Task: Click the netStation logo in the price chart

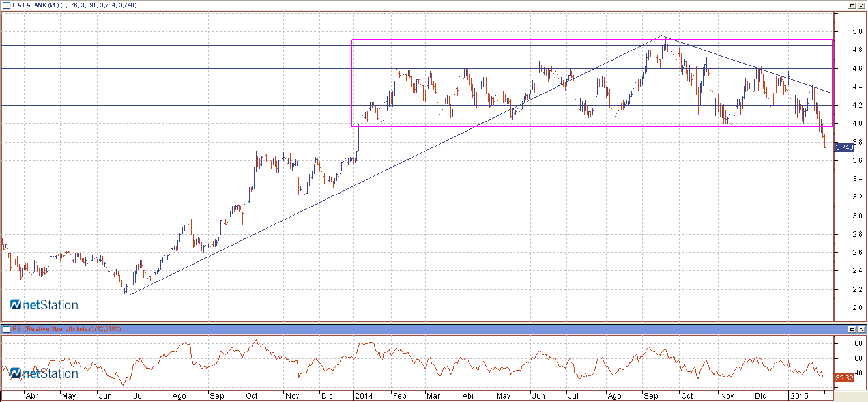Action: pyautogui.click(x=44, y=305)
